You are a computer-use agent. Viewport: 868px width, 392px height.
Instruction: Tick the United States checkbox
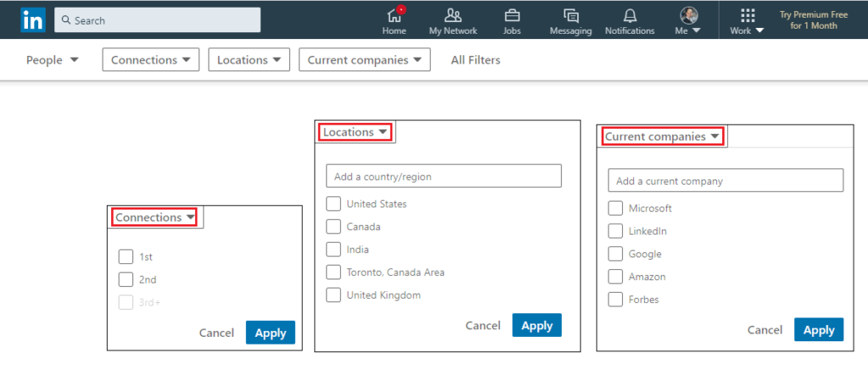(334, 204)
